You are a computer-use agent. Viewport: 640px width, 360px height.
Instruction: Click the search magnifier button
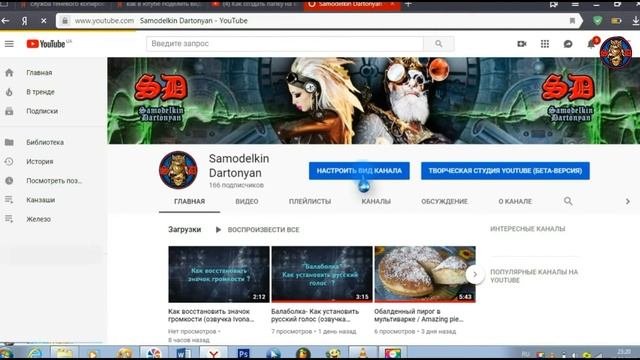(x=439, y=44)
